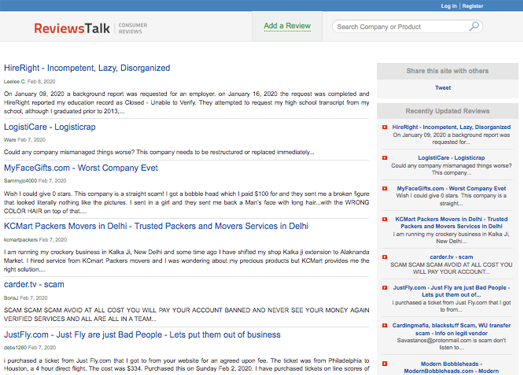Open sidebar link Cardingmafia, blackstuff Scam
523x375 pixels.
(x=451, y=329)
